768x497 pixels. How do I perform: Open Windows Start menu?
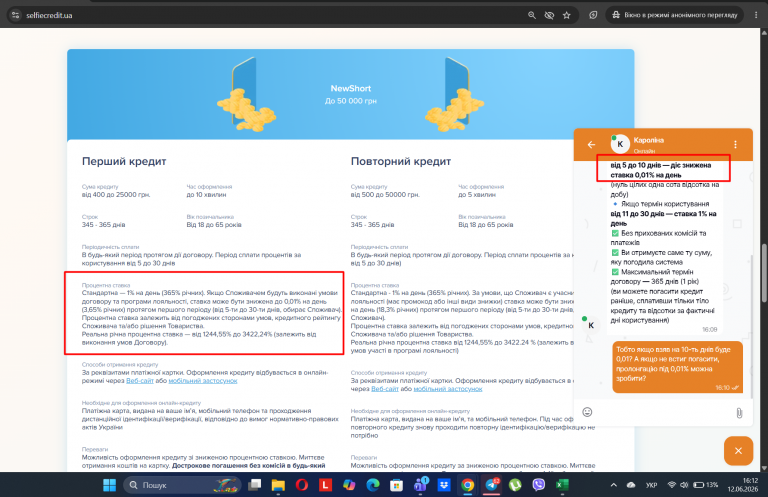(x=110, y=485)
